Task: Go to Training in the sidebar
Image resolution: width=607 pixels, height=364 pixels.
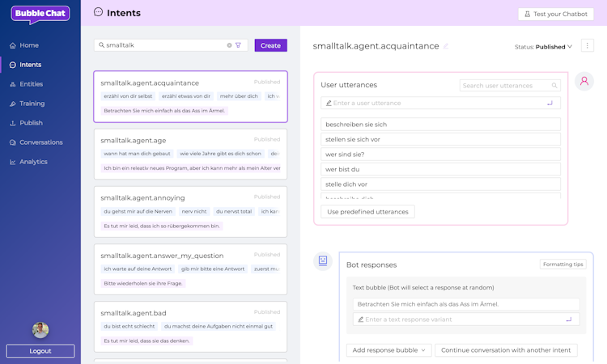Action: [32, 104]
